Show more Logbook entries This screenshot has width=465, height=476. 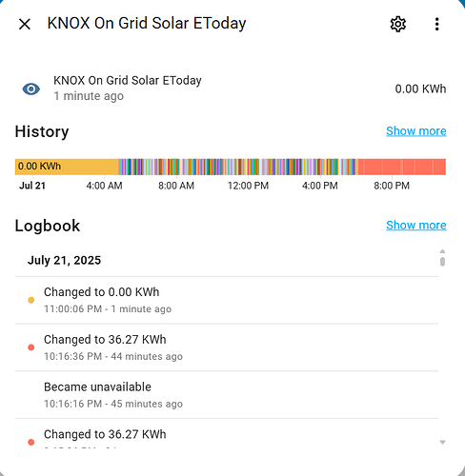click(416, 226)
